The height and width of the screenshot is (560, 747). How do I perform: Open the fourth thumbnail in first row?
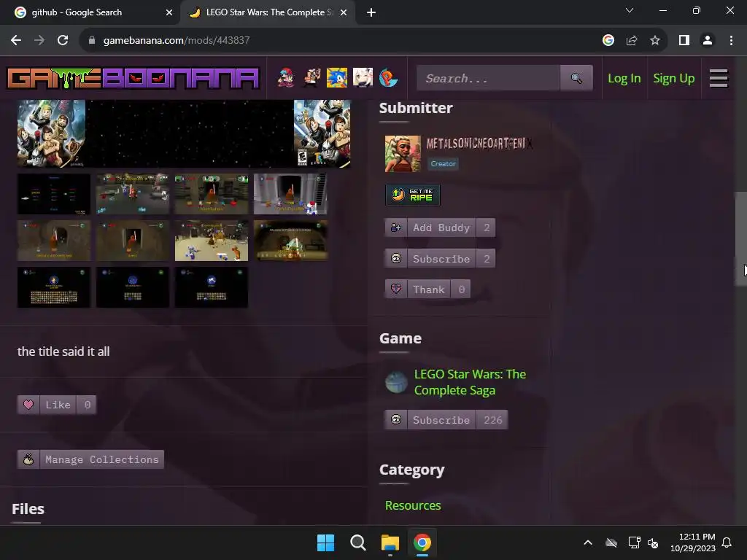(290, 194)
